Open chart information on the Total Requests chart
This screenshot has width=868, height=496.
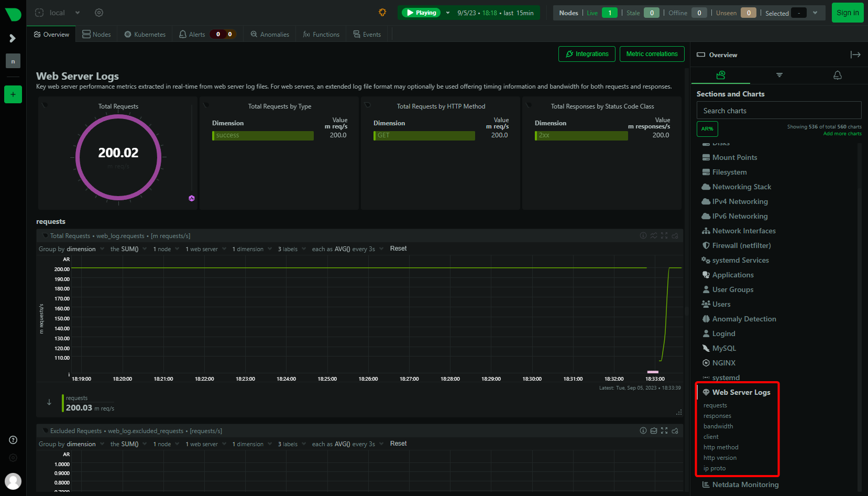pyautogui.click(x=643, y=235)
